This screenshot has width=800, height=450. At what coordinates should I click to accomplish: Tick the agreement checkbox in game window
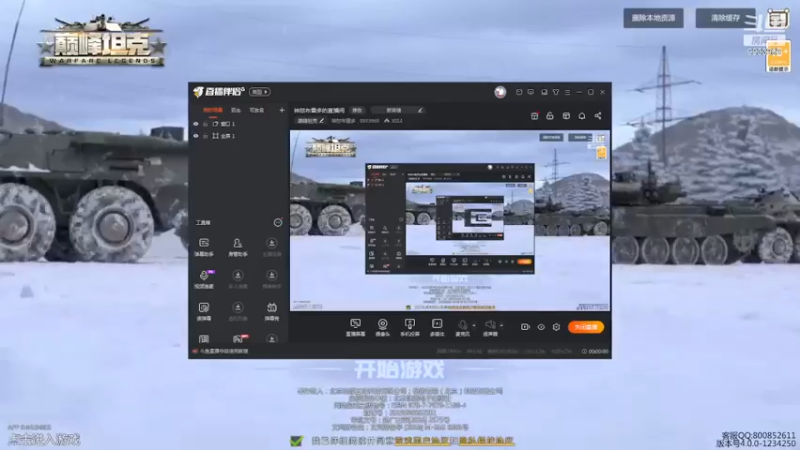296,441
